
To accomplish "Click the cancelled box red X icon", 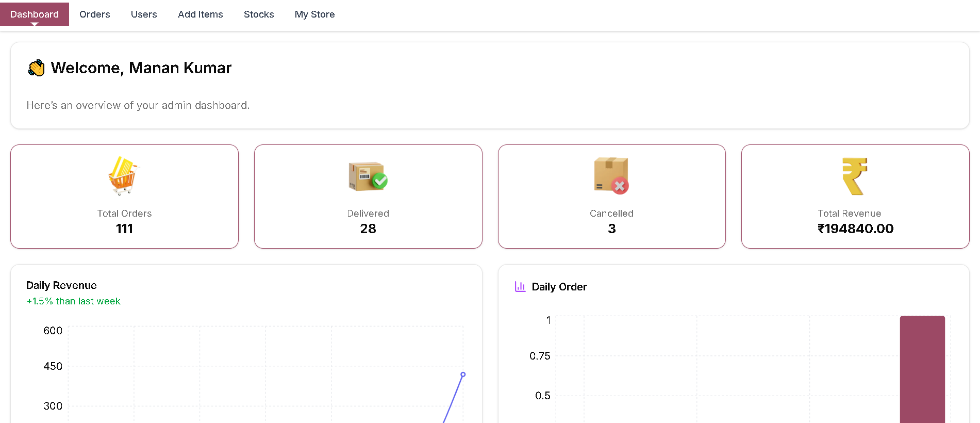I will (x=611, y=176).
